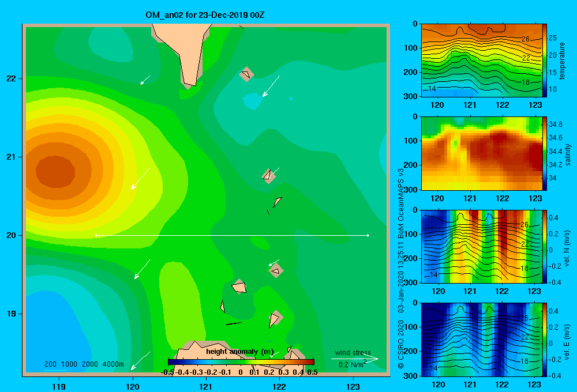Click the 26 isotherm label in temperature panel

click(526, 39)
